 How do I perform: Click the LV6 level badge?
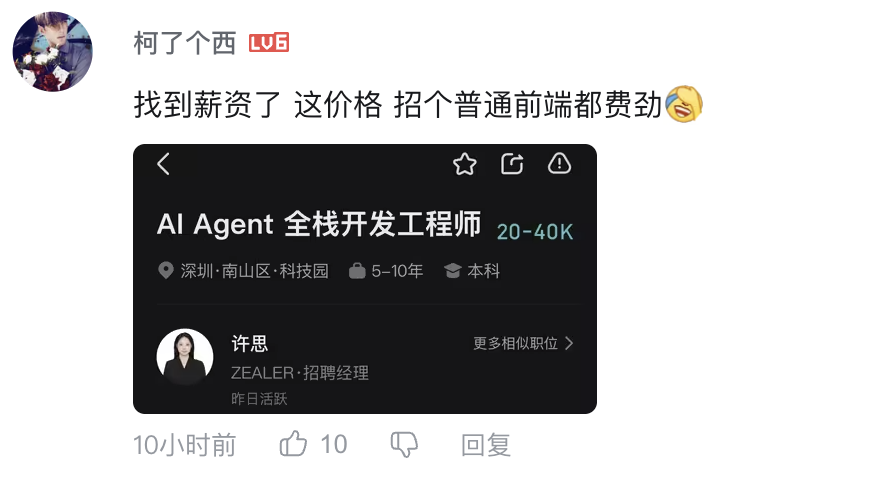(x=269, y=43)
